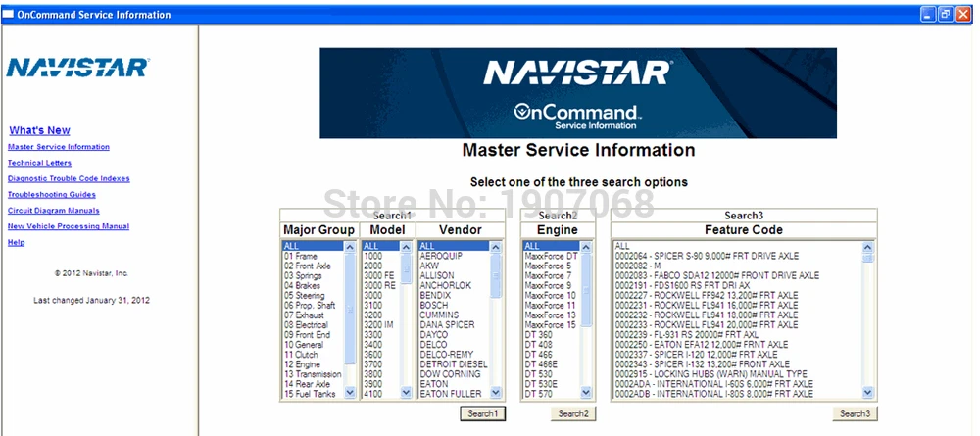Select DANA SPICER vendor
This screenshot has height=436, width=980.
coord(454,325)
